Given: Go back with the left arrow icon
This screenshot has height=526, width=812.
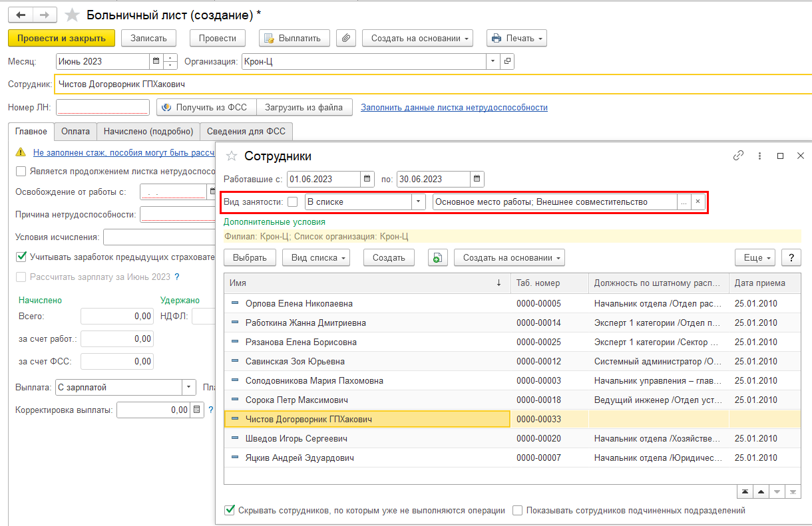Looking at the screenshot, I should [x=20, y=14].
